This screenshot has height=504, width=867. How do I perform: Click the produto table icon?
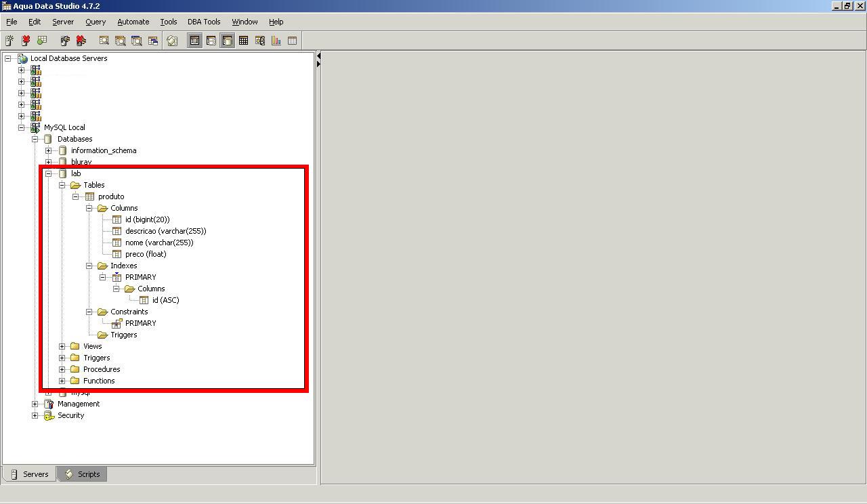point(89,196)
